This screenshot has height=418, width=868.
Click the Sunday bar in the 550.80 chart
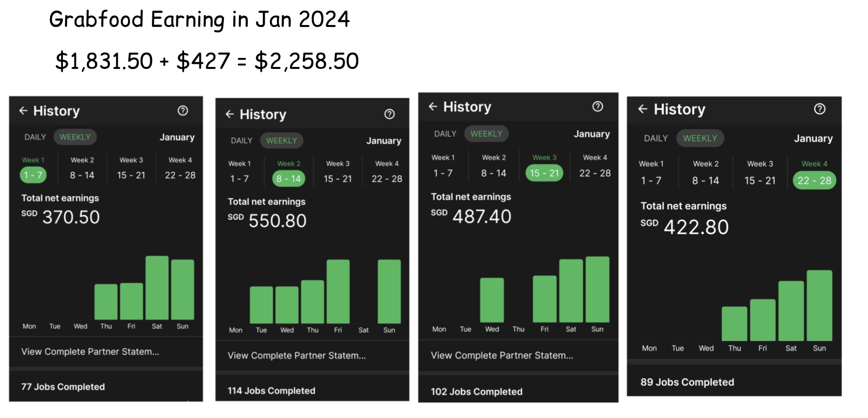click(x=389, y=292)
